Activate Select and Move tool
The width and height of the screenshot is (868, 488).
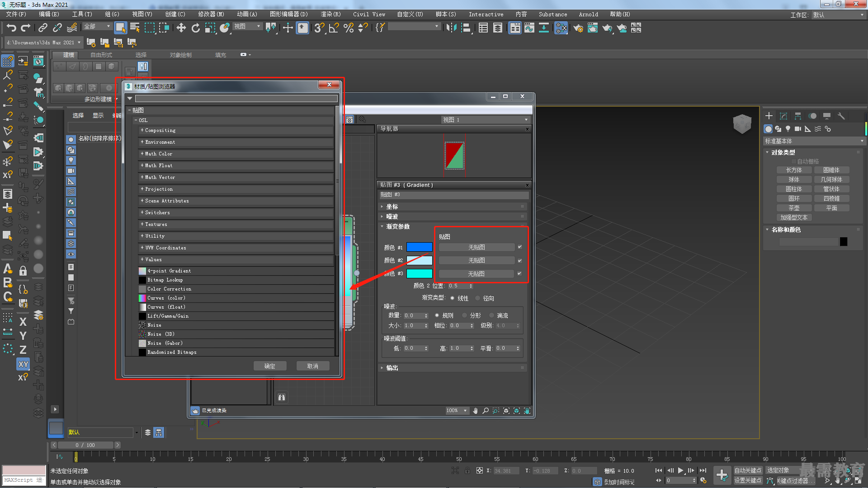181,28
